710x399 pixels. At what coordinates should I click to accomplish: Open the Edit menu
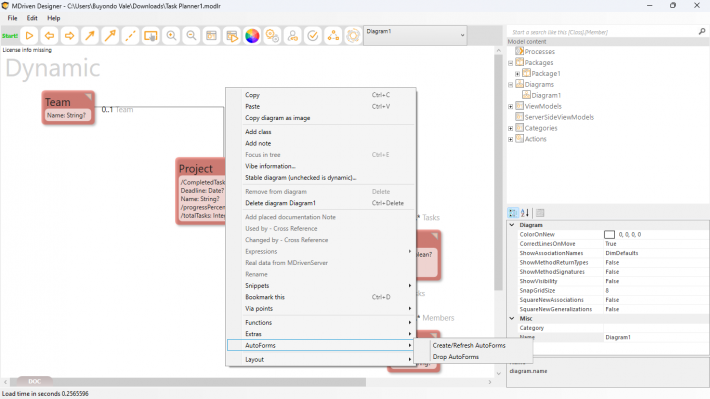32,18
